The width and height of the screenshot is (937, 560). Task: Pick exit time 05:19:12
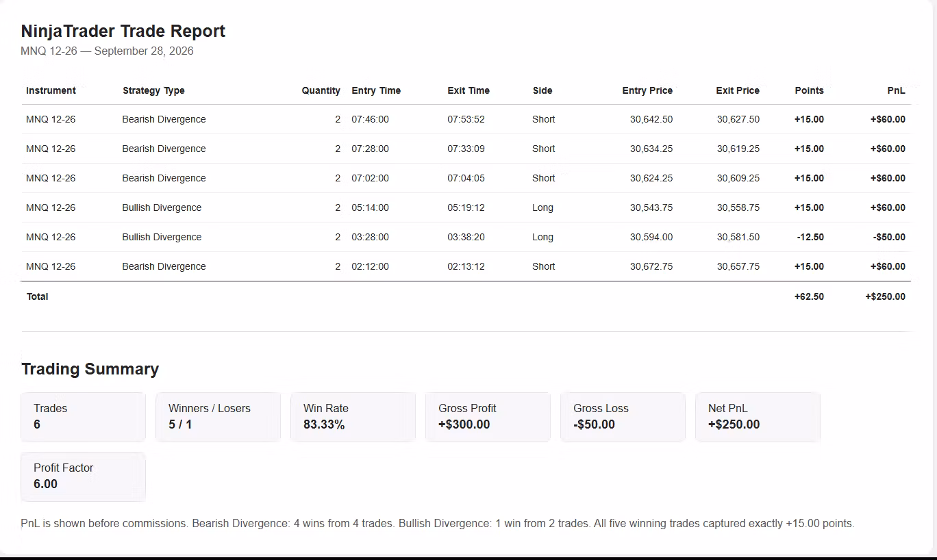[466, 207]
